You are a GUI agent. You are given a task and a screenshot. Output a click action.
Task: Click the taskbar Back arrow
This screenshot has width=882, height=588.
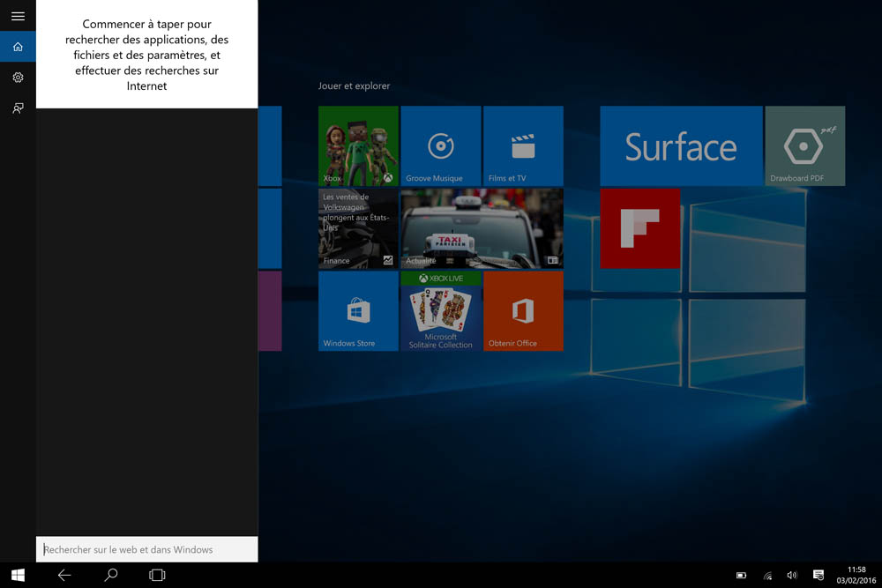[x=64, y=575]
